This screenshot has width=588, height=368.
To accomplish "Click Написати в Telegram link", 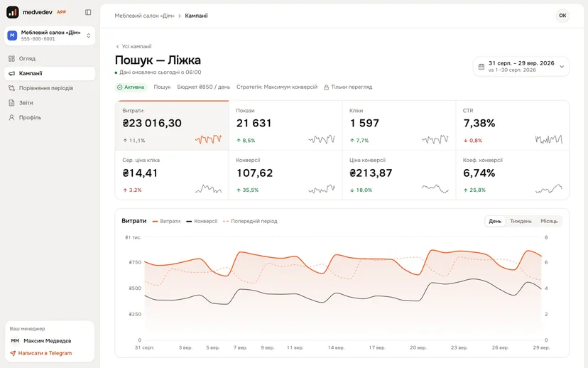I will 45,353.
